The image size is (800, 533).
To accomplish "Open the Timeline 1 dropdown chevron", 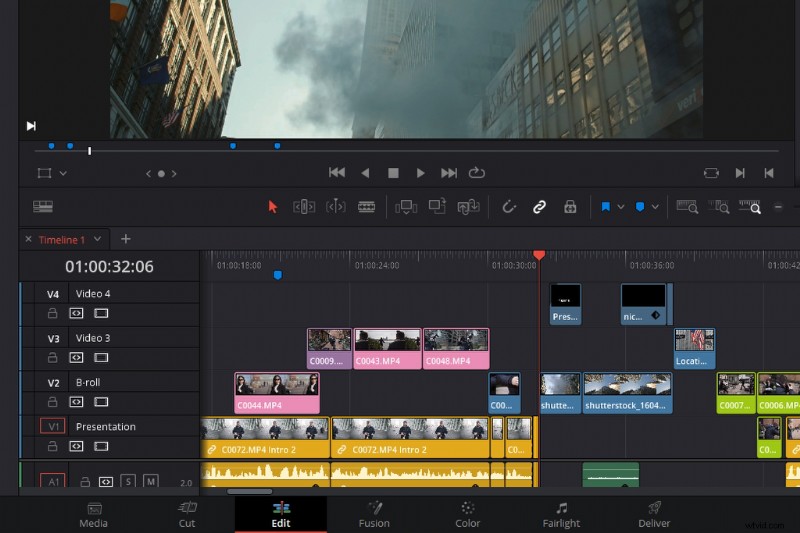I will click(97, 239).
